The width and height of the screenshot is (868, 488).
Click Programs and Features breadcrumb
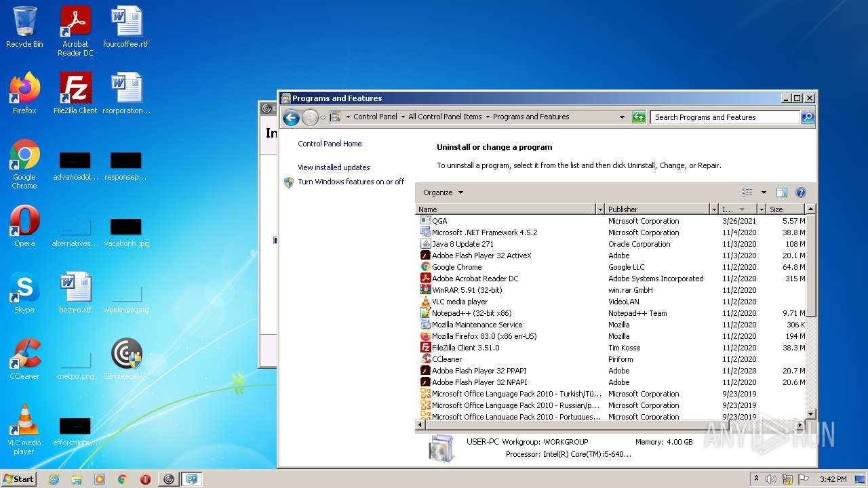tap(531, 117)
